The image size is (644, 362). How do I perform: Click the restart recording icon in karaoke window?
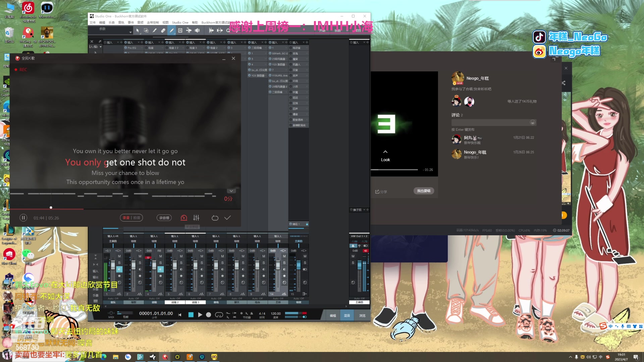click(x=215, y=218)
